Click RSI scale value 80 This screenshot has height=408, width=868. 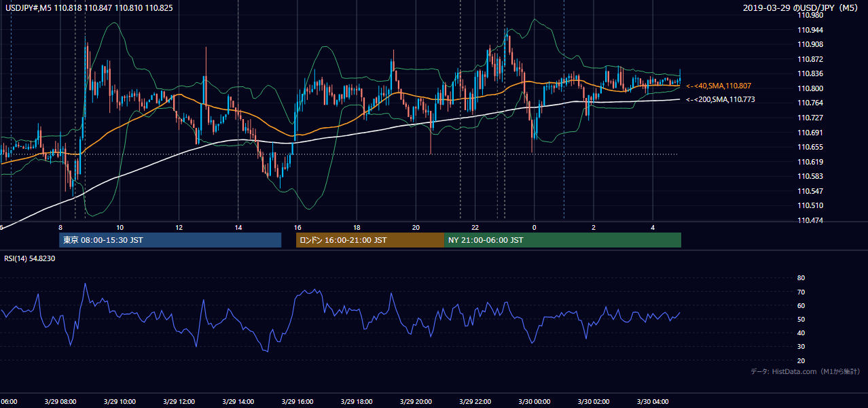click(x=801, y=278)
